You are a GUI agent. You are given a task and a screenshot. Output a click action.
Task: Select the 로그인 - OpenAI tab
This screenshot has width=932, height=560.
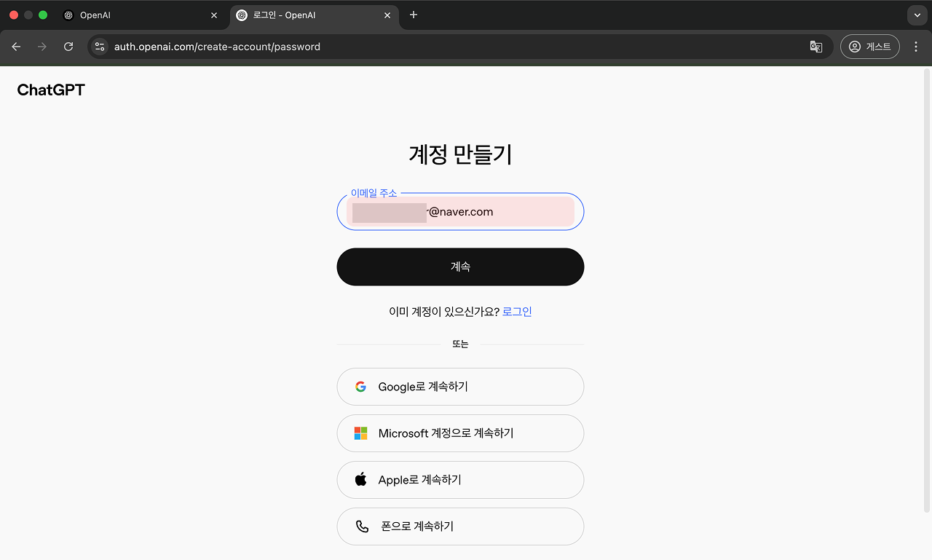tap(315, 15)
